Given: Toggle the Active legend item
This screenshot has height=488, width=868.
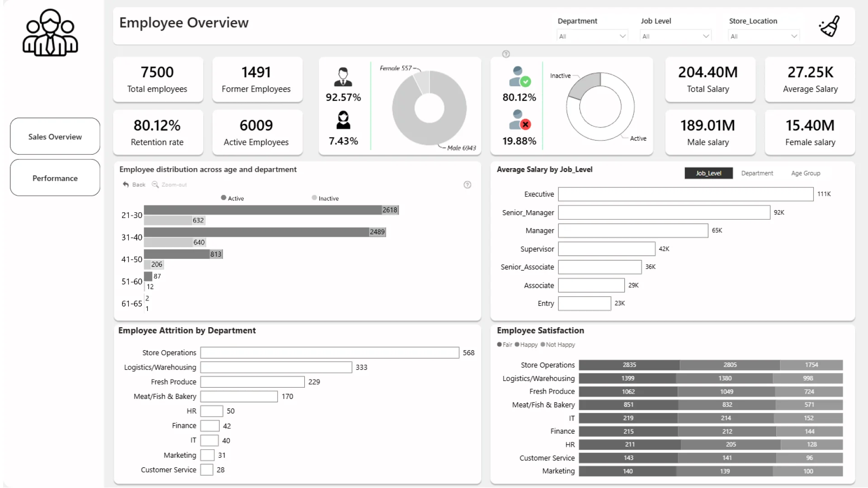Looking at the screenshot, I should (x=232, y=198).
